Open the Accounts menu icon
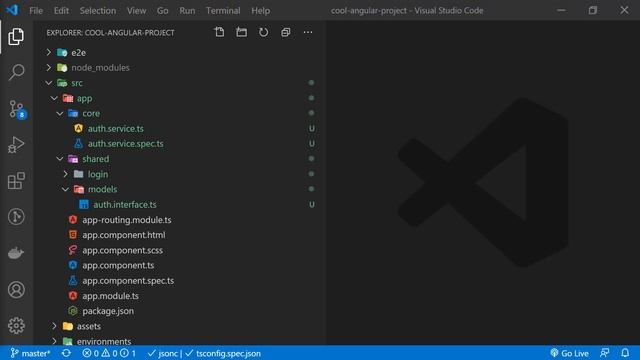This screenshot has width=640, height=360. pos(16,289)
